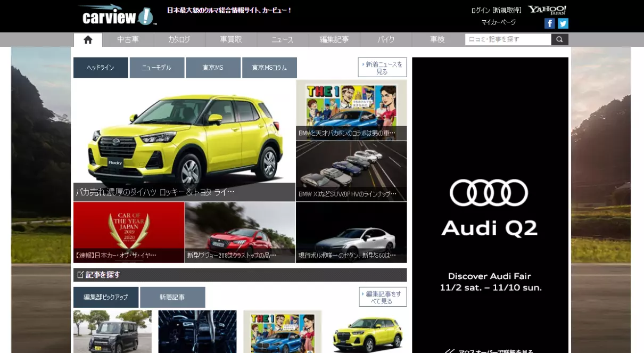Open the Car of the Year Japan thumbnail
This screenshot has width=644, height=353.
(x=129, y=233)
